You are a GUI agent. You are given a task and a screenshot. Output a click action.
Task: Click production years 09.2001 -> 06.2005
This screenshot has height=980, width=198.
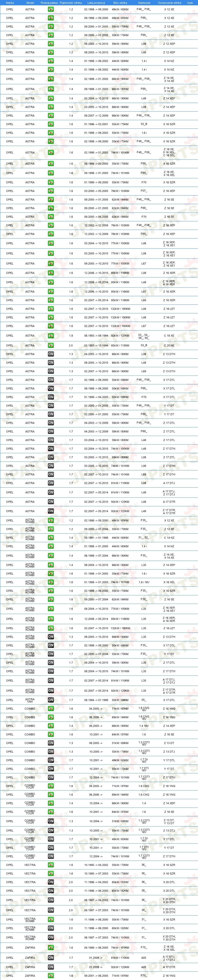tap(96, 976)
